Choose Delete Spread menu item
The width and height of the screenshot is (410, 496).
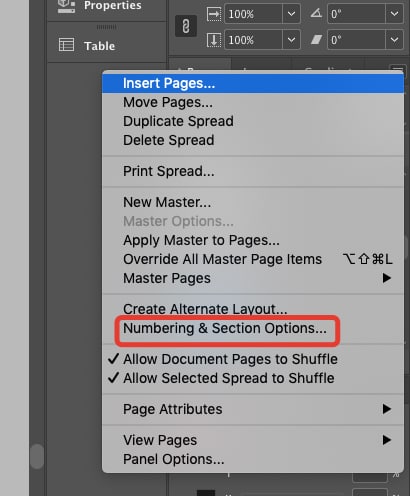coord(253,140)
